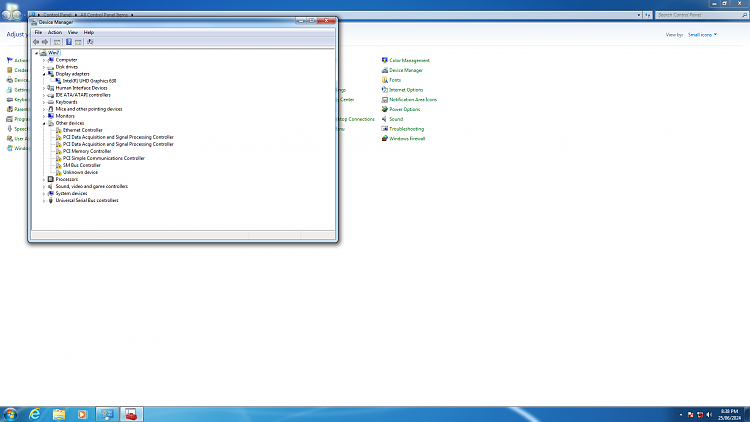Open Windows Explorer folder icon on taskbar
The image size is (750, 422).
(58, 414)
